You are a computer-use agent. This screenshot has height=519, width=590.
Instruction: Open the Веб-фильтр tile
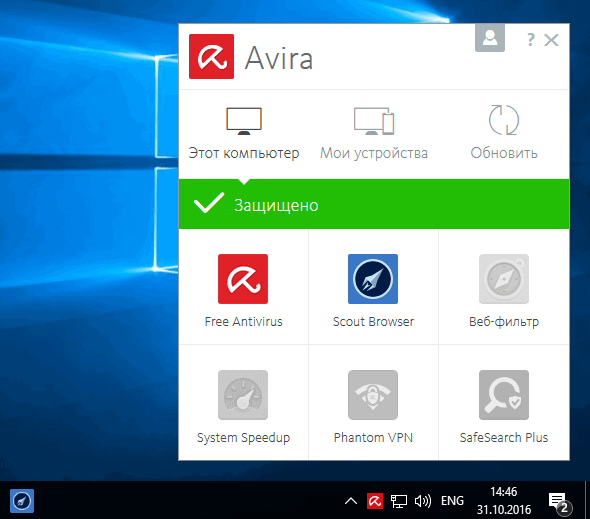[504, 287]
